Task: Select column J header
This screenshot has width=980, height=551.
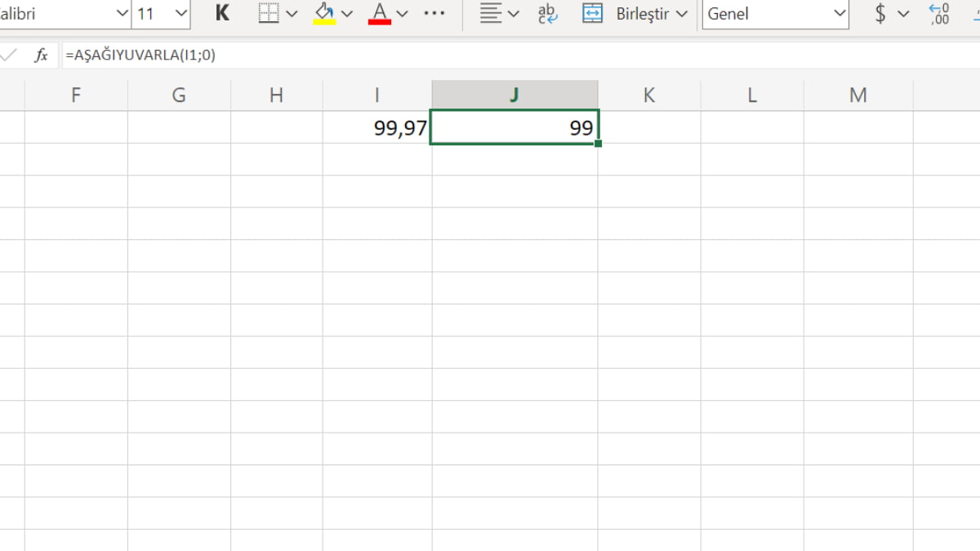Action: pos(514,96)
